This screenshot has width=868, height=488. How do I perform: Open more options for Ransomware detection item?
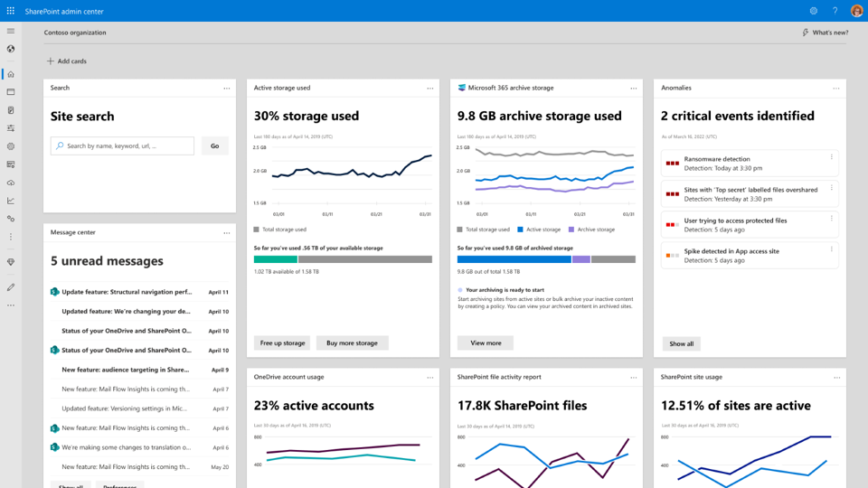click(x=832, y=157)
